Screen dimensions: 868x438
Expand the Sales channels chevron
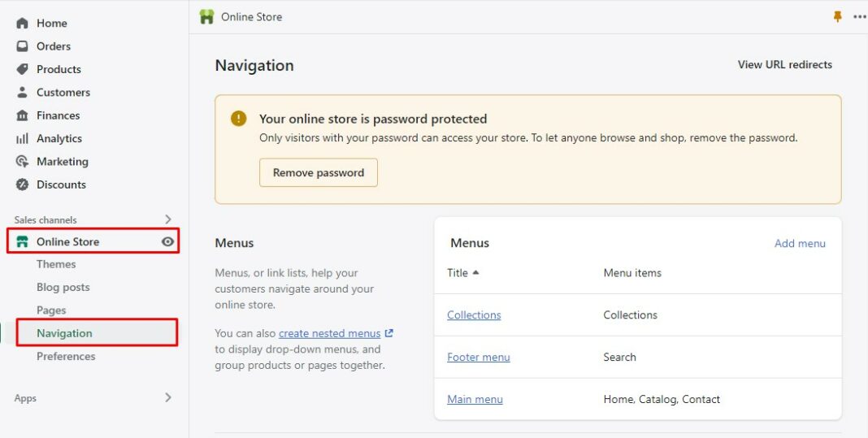[x=168, y=219]
